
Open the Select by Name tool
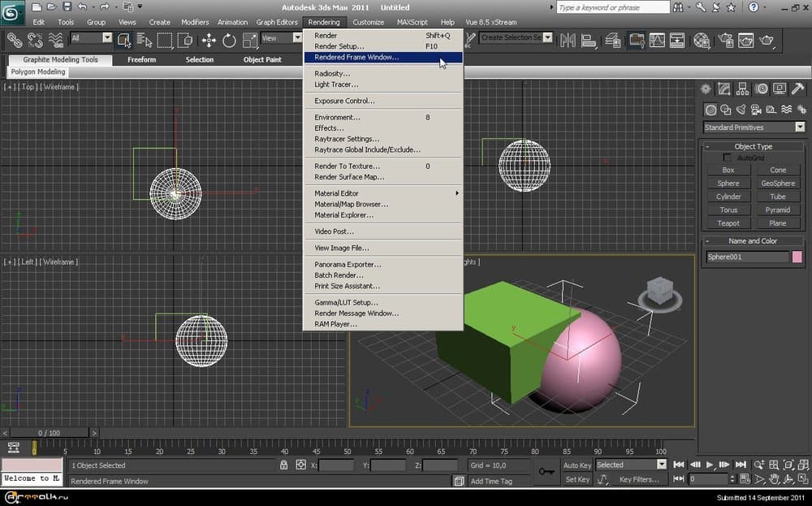point(144,40)
